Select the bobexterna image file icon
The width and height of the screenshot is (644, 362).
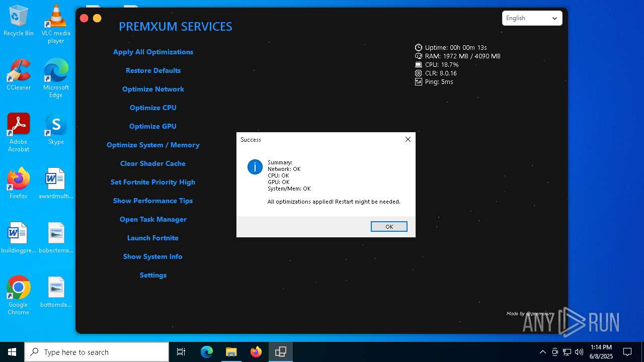click(56, 238)
